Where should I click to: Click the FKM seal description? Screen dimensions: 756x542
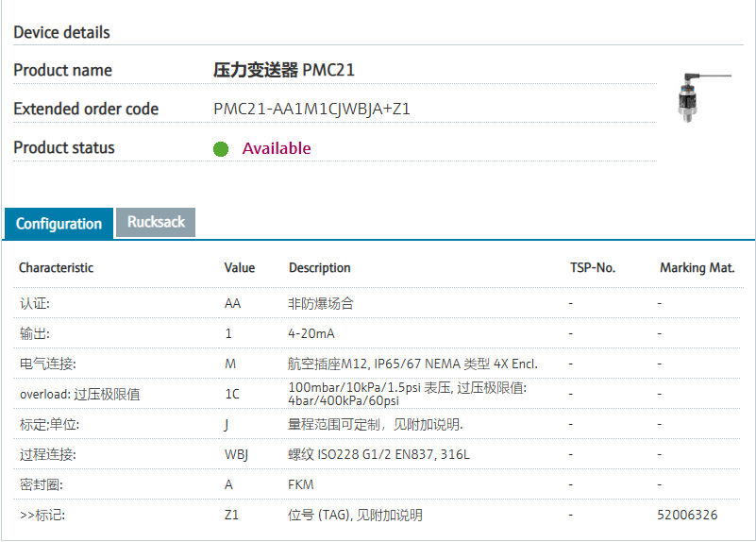tap(301, 485)
